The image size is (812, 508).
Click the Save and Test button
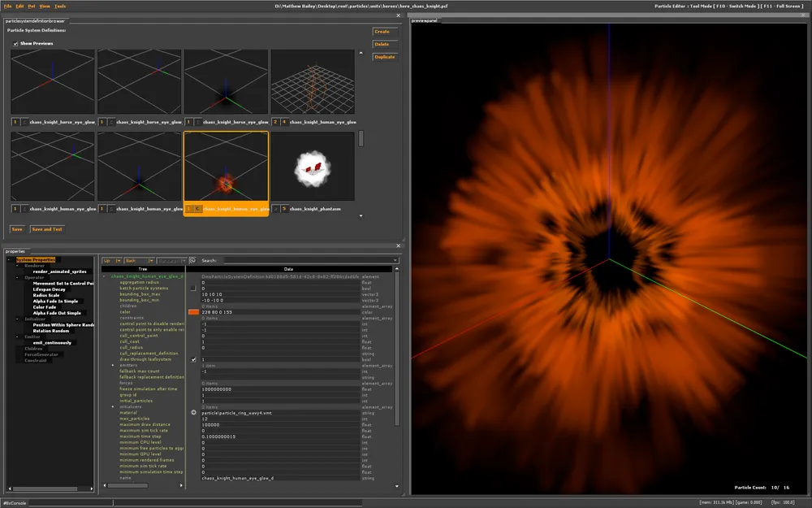tap(47, 229)
